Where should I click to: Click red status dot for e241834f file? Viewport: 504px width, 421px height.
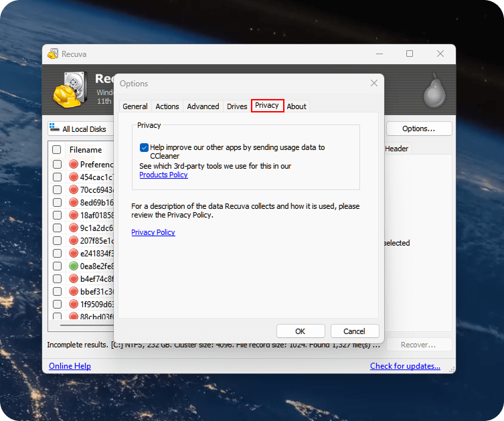[x=74, y=253]
